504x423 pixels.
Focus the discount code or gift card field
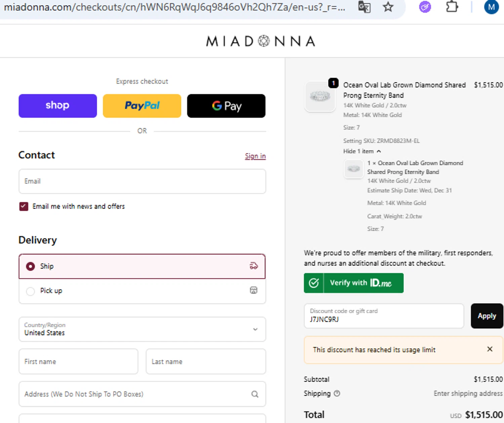384,316
